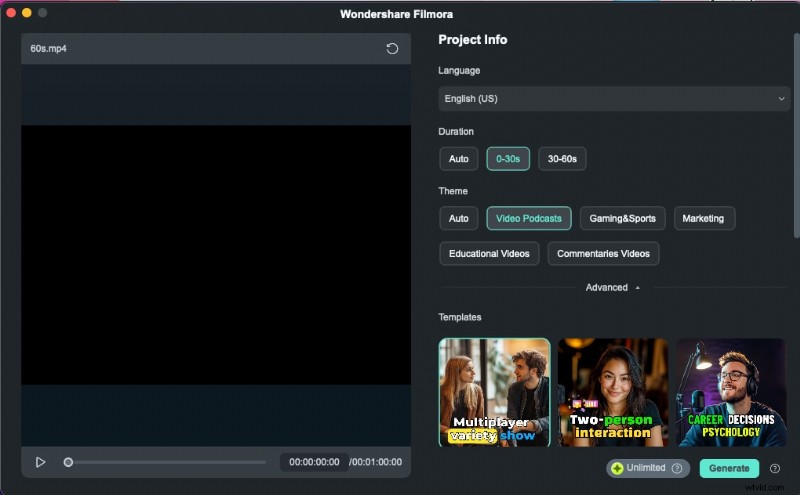
Task: Select the Two-person interaction template
Action: pyautogui.click(x=613, y=392)
